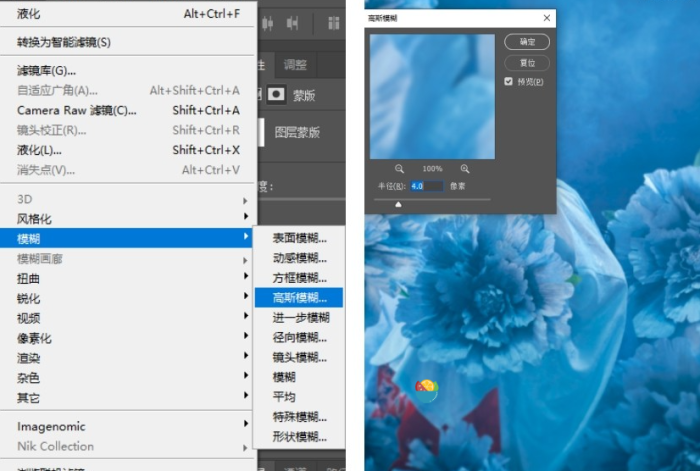
Task: Expand the 杂色 noise submenu
Action: coord(126,378)
